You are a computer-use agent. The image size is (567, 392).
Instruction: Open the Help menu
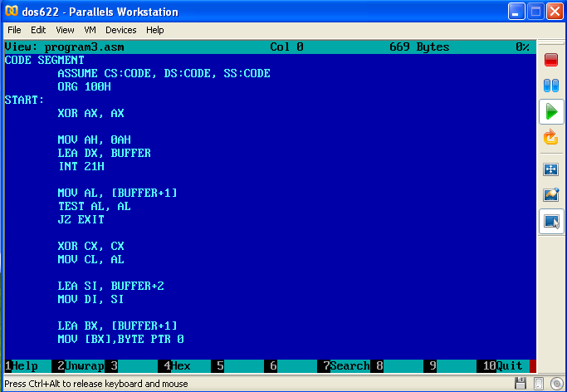pyautogui.click(x=155, y=30)
